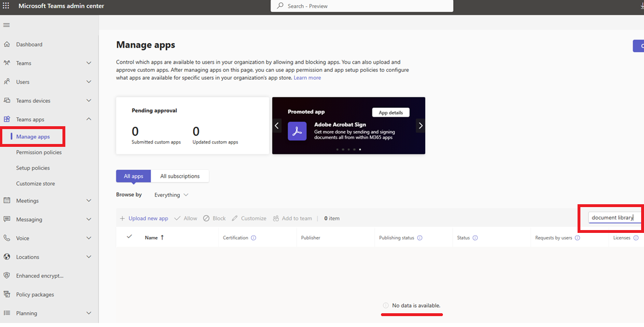The image size is (644, 327).
Task: Click the Teams apps grid icon
Action: pyautogui.click(x=6, y=119)
